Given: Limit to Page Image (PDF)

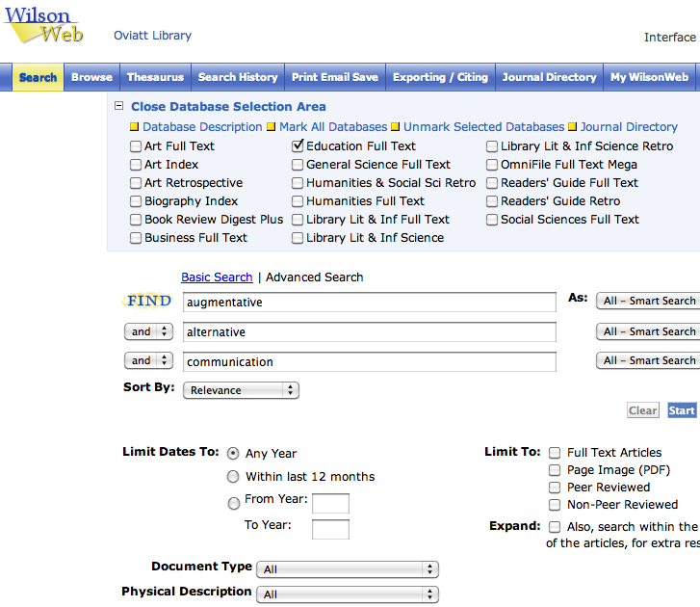Looking at the screenshot, I should click(x=555, y=470).
